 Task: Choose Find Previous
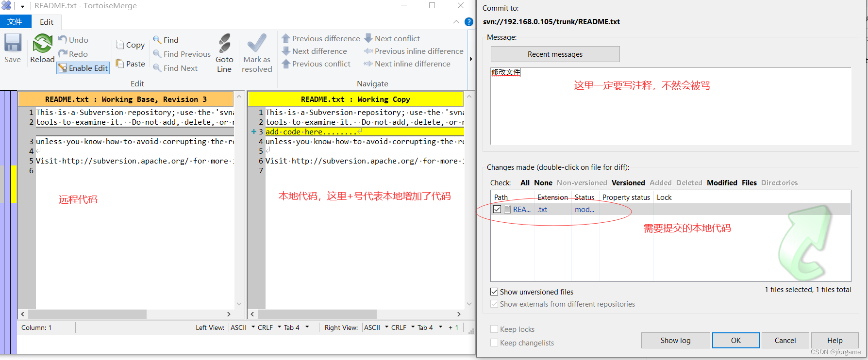182,54
